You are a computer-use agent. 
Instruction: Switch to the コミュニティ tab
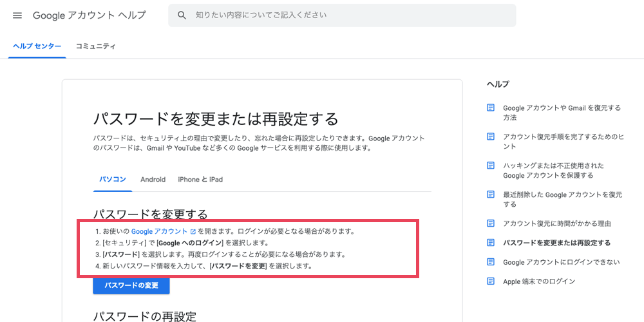[x=95, y=46]
